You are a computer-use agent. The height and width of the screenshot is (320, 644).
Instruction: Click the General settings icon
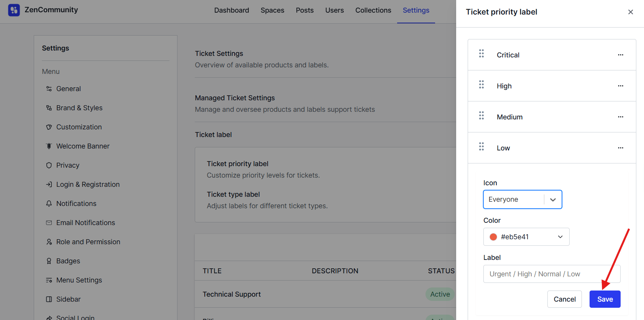click(49, 89)
